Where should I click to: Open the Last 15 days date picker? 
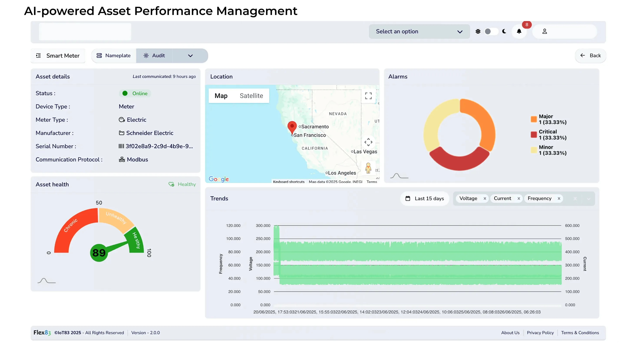click(x=424, y=199)
